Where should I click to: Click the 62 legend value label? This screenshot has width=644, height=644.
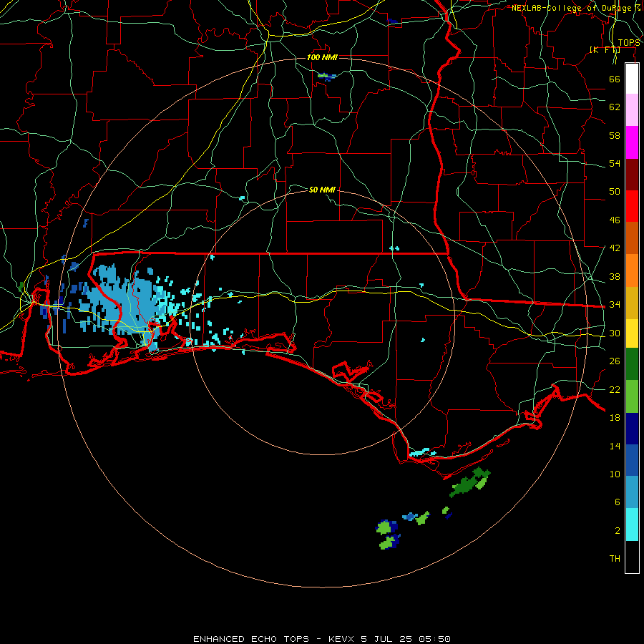coord(615,107)
